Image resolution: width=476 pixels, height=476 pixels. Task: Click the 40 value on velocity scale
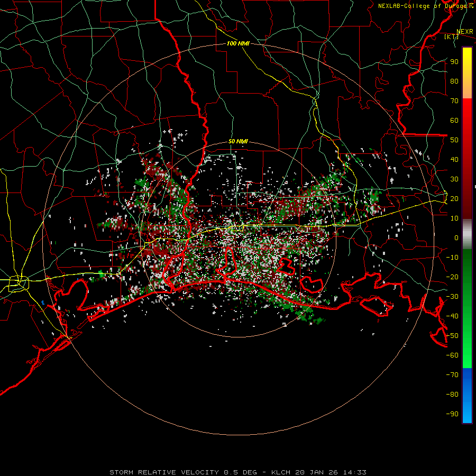tap(454, 160)
